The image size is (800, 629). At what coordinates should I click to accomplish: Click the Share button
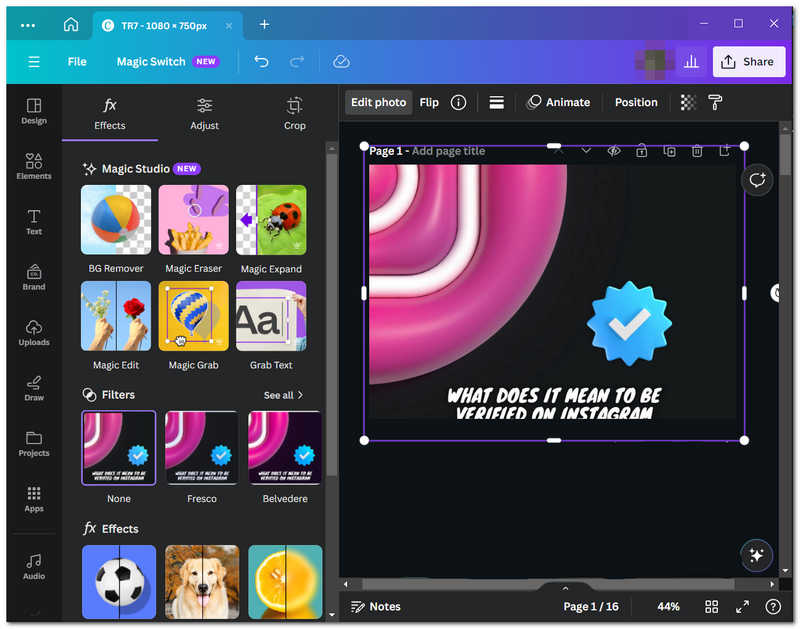(x=748, y=62)
